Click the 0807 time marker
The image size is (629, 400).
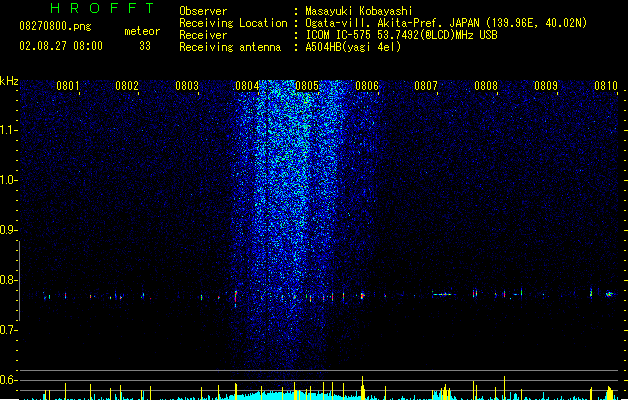(426, 86)
